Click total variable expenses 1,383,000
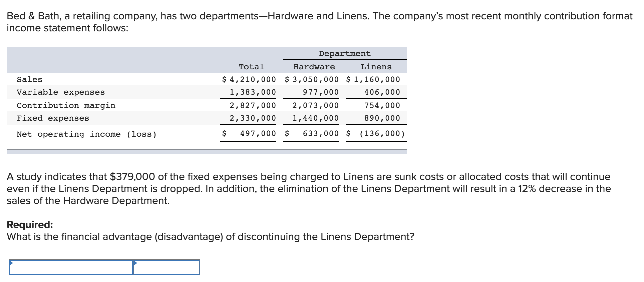The image size is (644, 282). (x=253, y=92)
